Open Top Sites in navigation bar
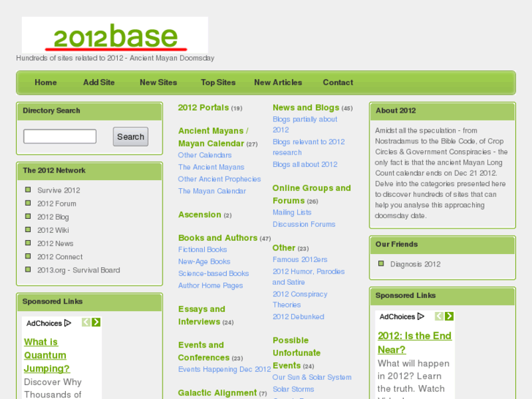Image resolution: width=532 pixels, height=399 pixels. pyautogui.click(x=218, y=83)
